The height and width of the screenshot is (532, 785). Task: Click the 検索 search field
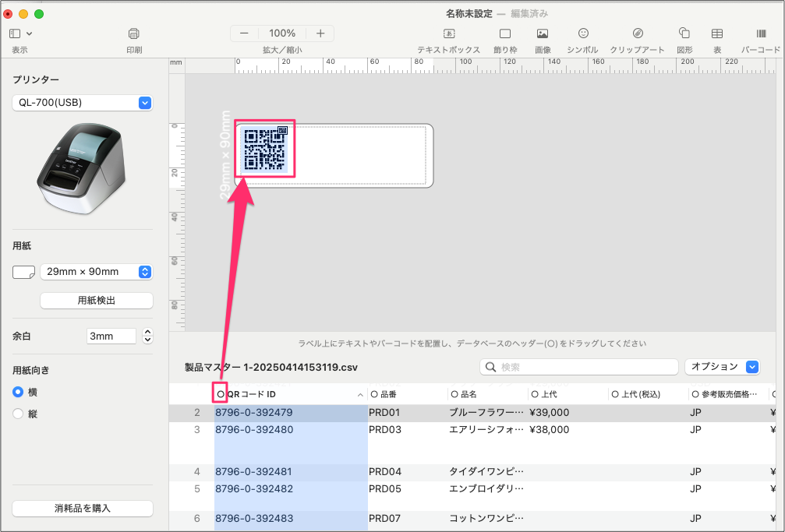(x=579, y=367)
